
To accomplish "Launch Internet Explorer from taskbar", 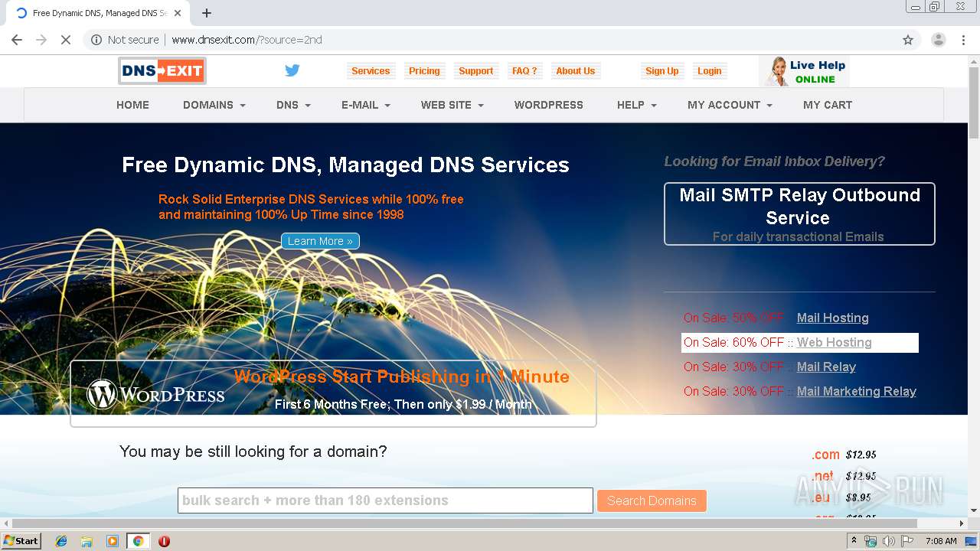I will click(x=61, y=541).
